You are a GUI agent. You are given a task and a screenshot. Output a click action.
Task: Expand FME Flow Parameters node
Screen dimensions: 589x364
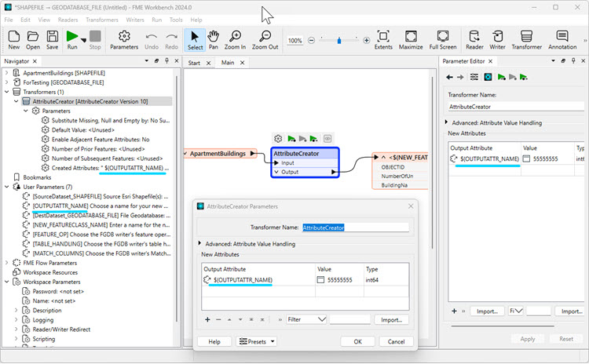pyautogui.click(x=6, y=263)
